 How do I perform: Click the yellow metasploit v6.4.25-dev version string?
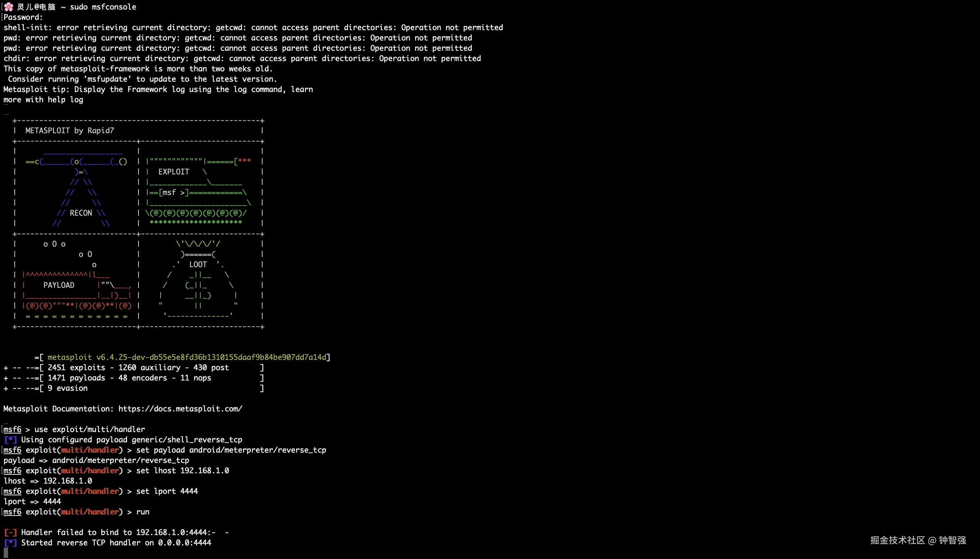[187, 357]
